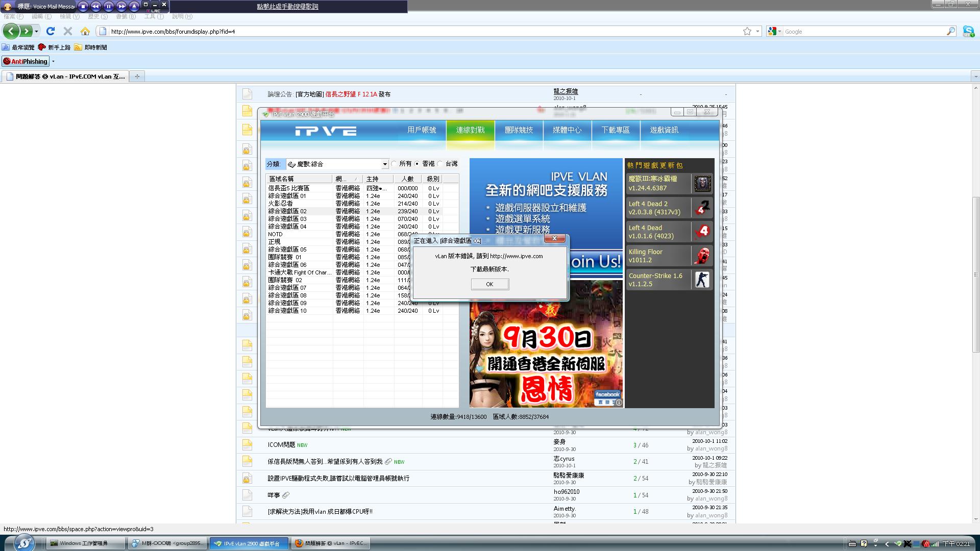This screenshot has height=551, width=980.
Task: Pause playback in the music player widget
Action: pyautogui.click(x=108, y=6)
